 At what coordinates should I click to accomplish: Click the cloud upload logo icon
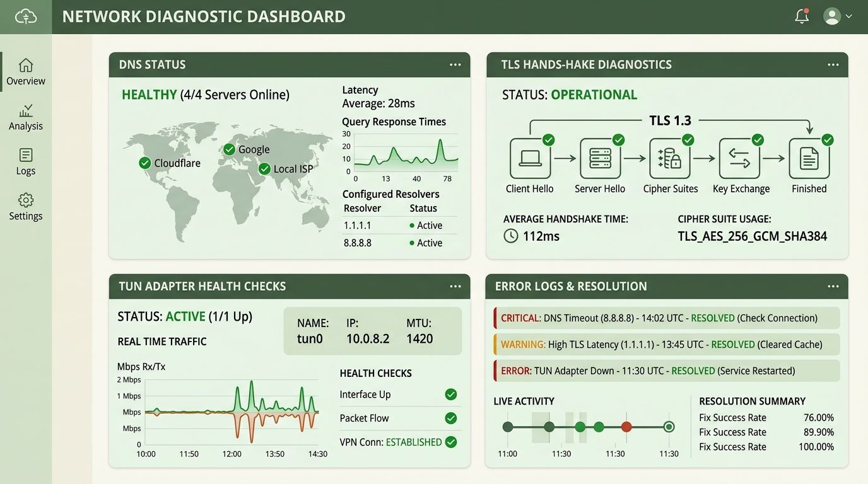(x=26, y=16)
